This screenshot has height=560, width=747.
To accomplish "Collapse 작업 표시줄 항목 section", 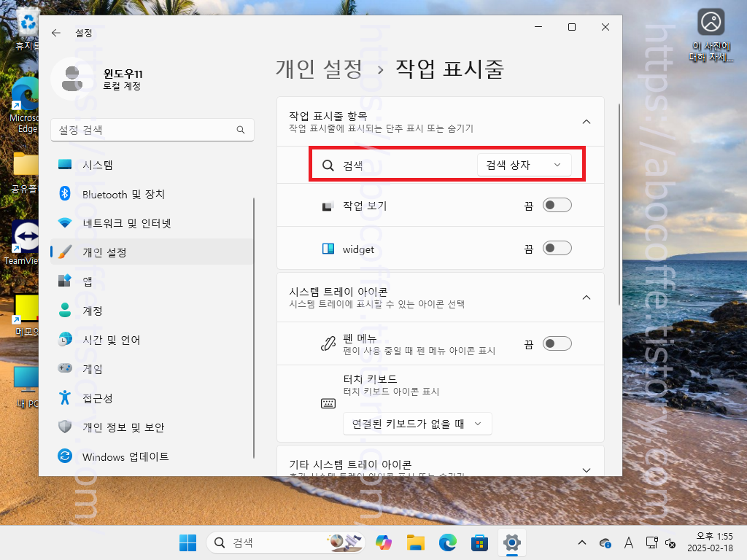I will 587,122.
